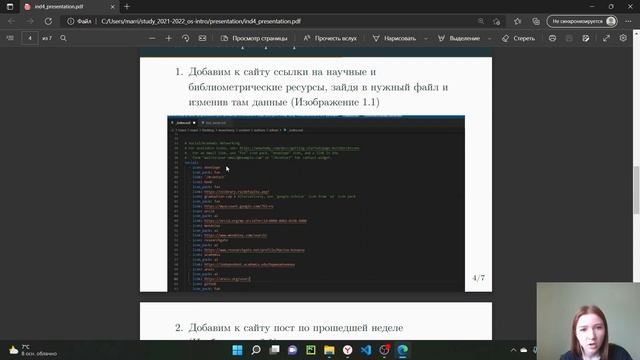Open Yandex Browser from taskbar
Image resolution: width=640 pixels, height=360 pixels.
click(348, 350)
